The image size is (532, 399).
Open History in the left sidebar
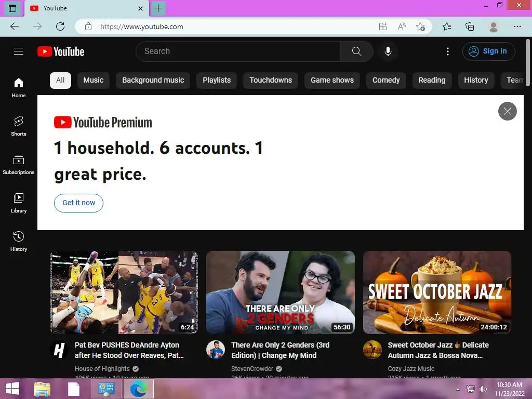pyautogui.click(x=19, y=241)
